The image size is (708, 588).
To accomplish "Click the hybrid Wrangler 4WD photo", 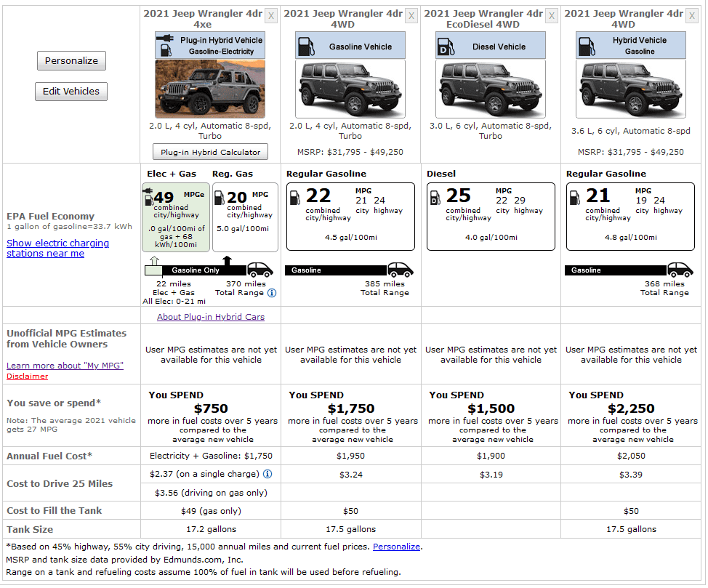I will point(631,89).
